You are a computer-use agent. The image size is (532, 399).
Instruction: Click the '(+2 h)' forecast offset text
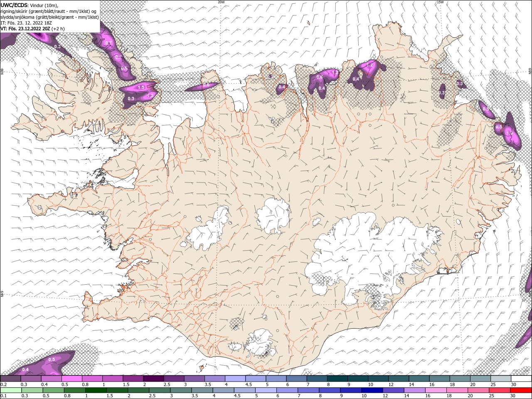point(58,29)
